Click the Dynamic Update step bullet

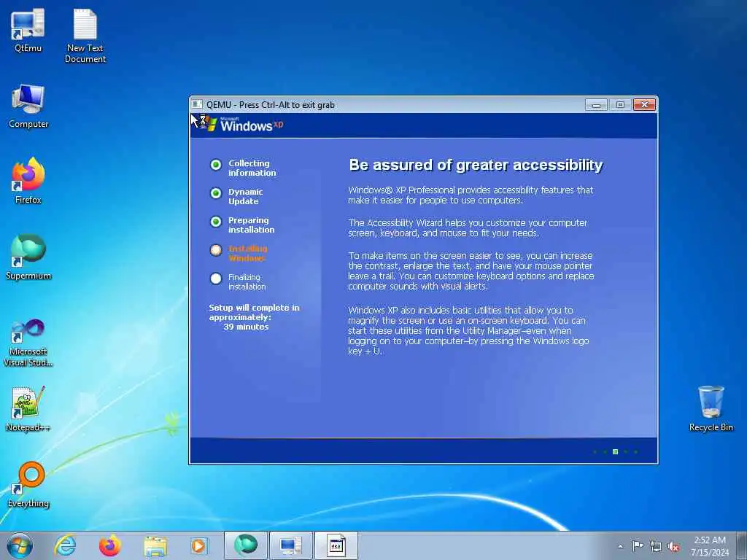tap(216, 192)
